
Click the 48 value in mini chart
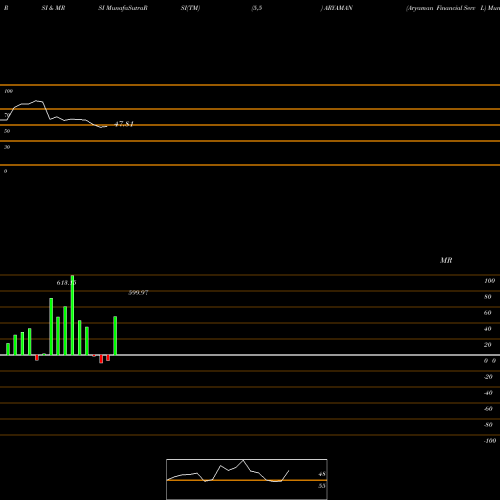point(322,474)
